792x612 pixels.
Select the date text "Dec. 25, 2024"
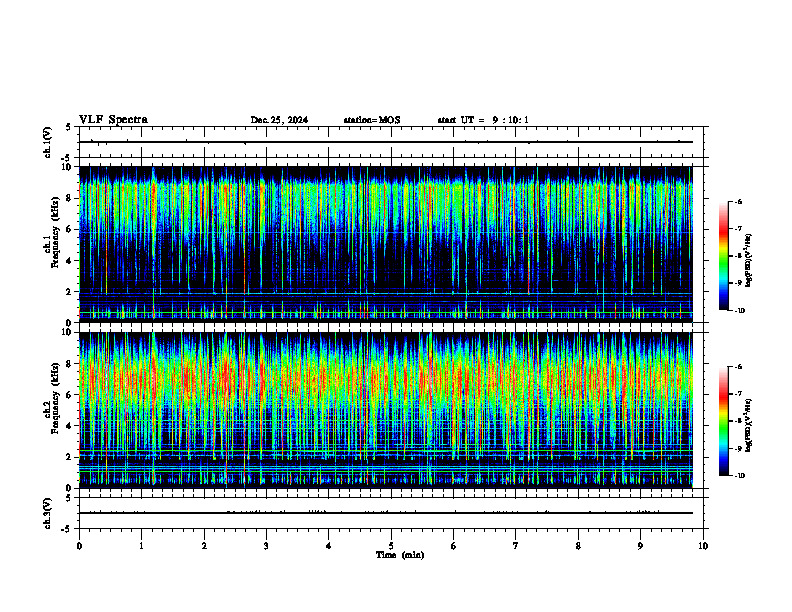279,120
